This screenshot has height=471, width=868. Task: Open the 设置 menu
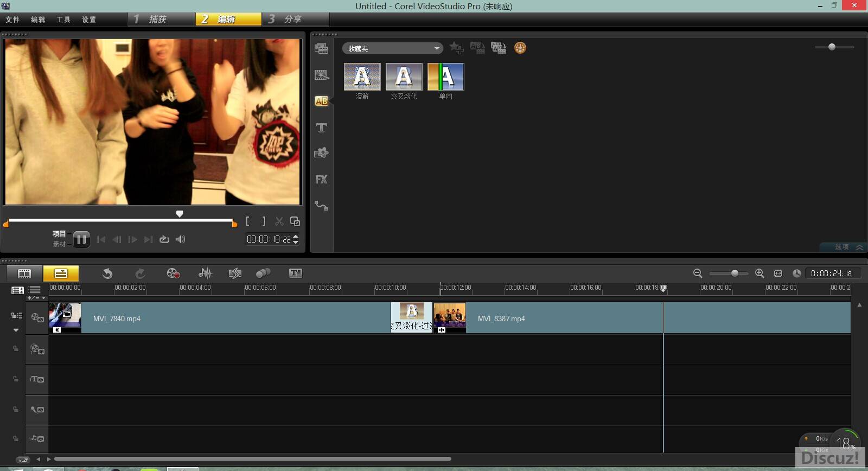tap(89, 20)
